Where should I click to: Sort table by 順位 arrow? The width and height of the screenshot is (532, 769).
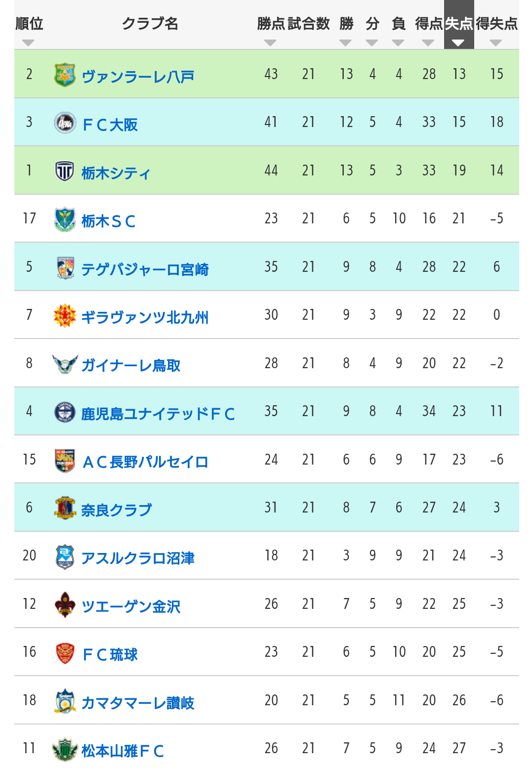tap(28, 43)
